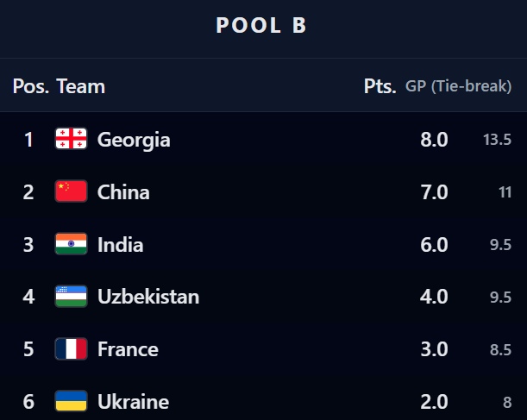
Task: Click the Pos. column header
Action: pyautogui.click(x=31, y=86)
